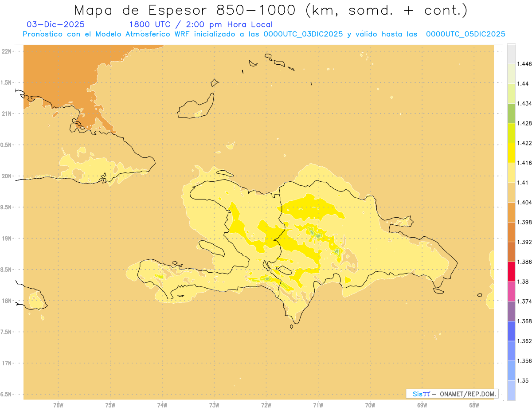This screenshot has height=411, width=532.
Task: Click the color bar value '1.392'
Action: [524, 242]
